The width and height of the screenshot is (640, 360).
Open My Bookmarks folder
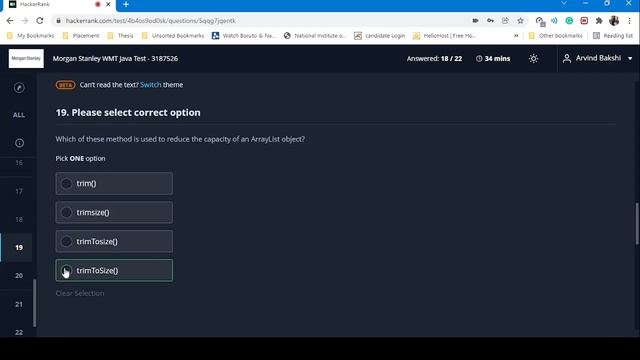pos(31,36)
